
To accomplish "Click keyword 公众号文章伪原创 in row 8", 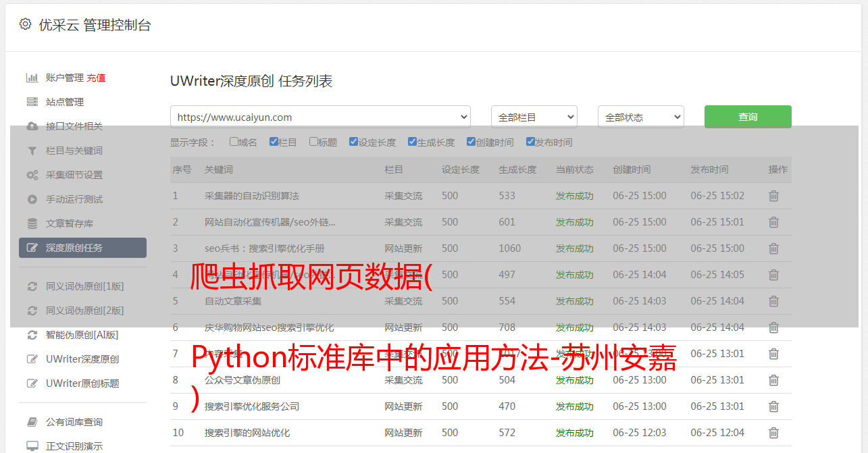I will (x=242, y=380).
